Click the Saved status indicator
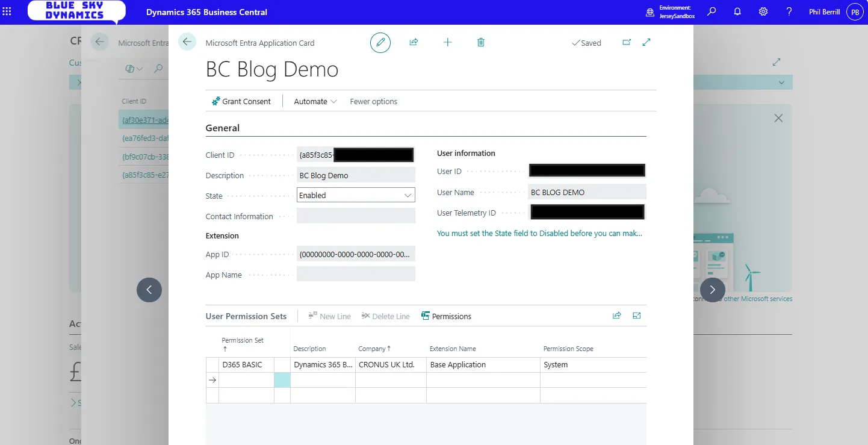The image size is (868, 445). coord(586,43)
